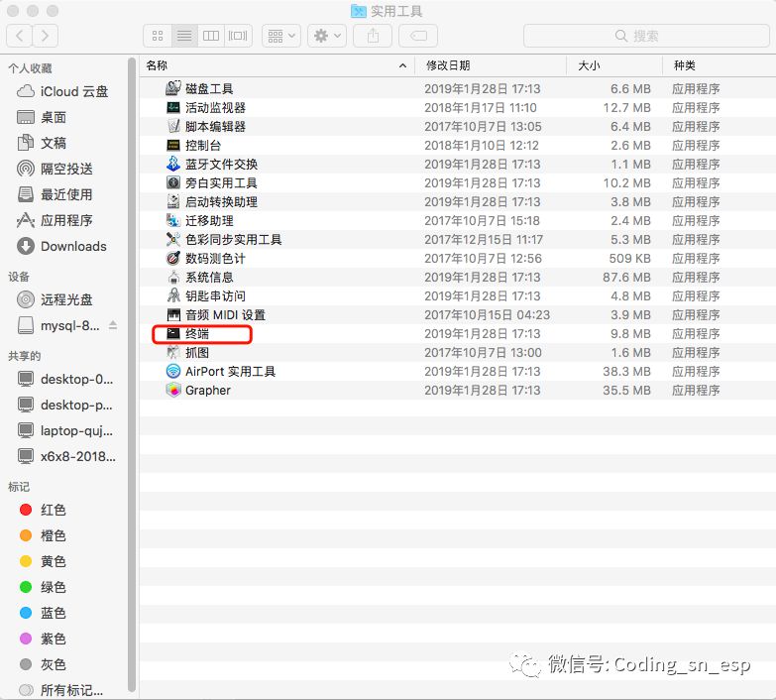Click the 87.6 MB size cell
This screenshot has height=700, width=776.
(x=626, y=278)
